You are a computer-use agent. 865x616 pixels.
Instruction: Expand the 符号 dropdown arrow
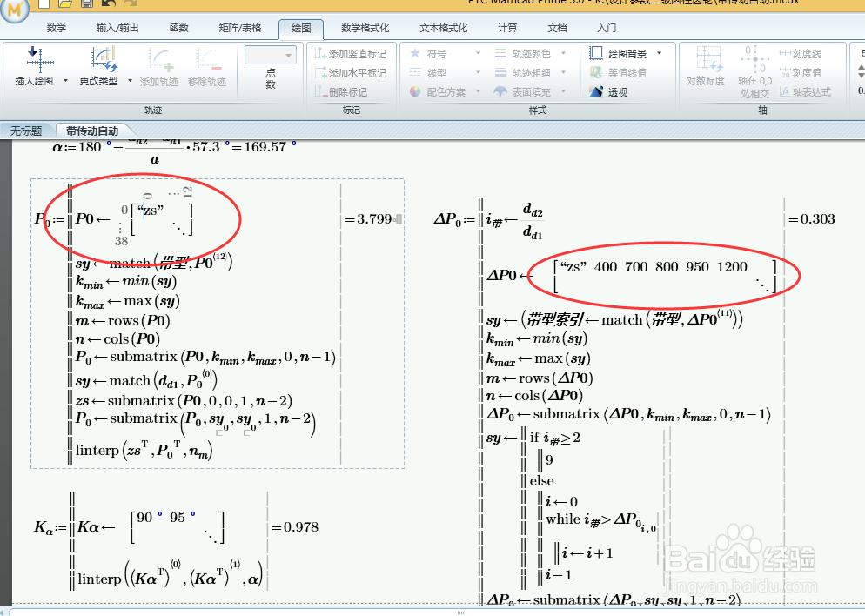click(479, 53)
